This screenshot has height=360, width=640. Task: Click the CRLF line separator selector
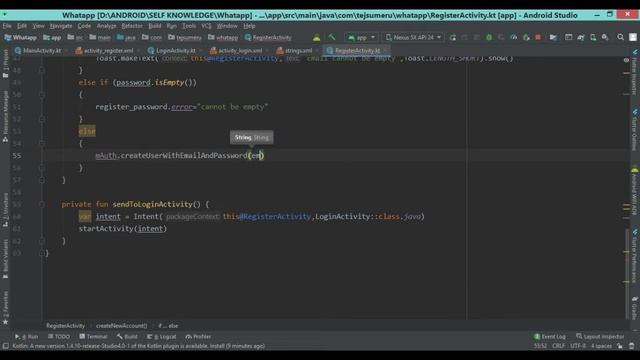tap(558, 346)
